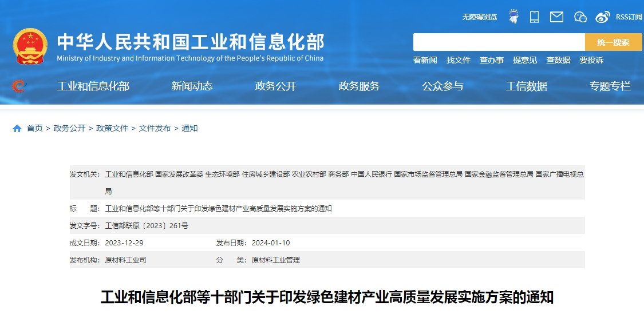Open the mobile version icon
The width and height of the screenshot is (644, 330).
tap(534, 17)
